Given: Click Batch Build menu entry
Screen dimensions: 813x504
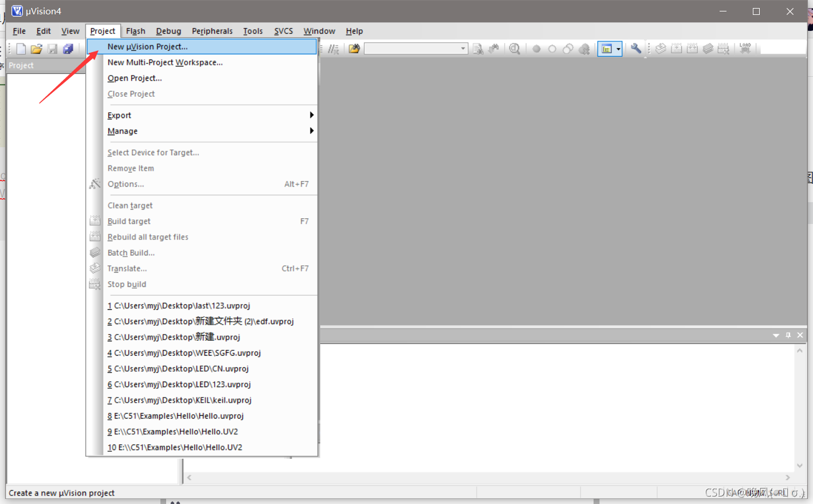Looking at the screenshot, I should pos(202,253).
